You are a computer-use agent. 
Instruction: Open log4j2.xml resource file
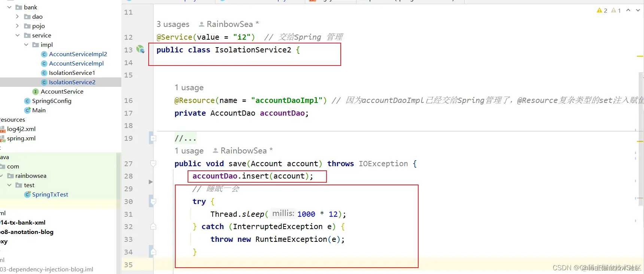click(x=21, y=129)
